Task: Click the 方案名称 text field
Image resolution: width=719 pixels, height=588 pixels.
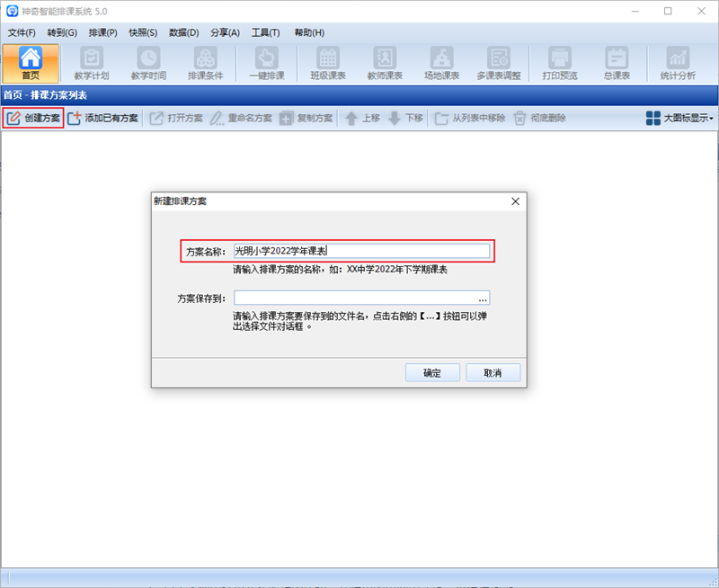Action: click(361, 251)
